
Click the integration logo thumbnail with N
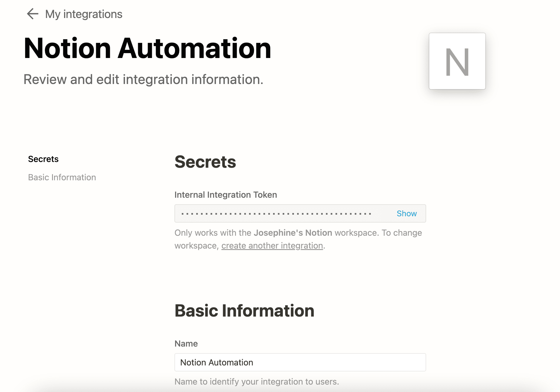tap(457, 61)
